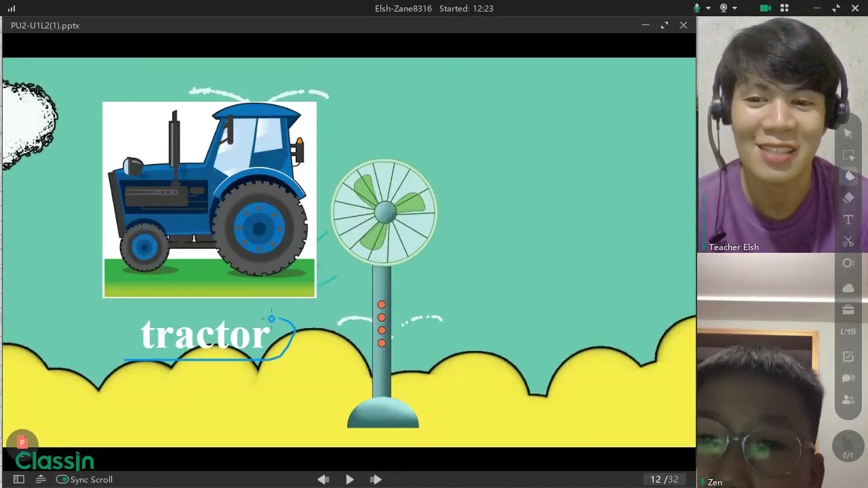The image size is (868, 488).
Task: Open the participants roster icon
Action: pos(848,400)
